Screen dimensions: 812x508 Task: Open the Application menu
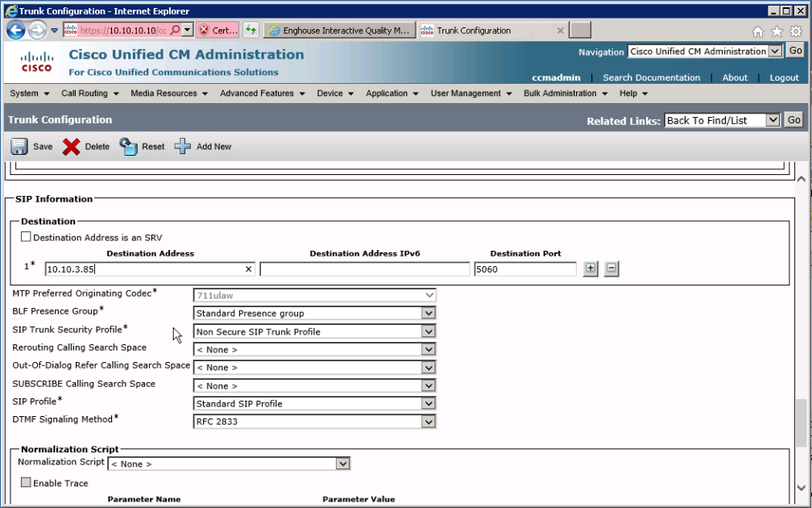click(x=392, y=94)
